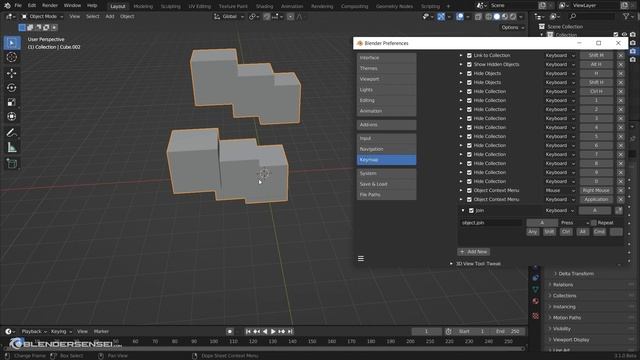Play the animation forward
This screenshot has width=640, height=360.
(x=273, y=331)
